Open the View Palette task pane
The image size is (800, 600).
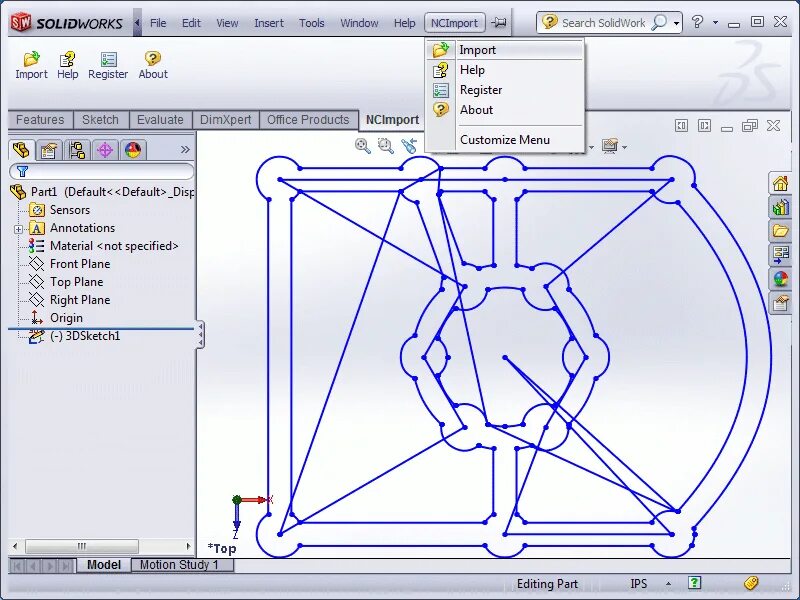coord(780,255)
